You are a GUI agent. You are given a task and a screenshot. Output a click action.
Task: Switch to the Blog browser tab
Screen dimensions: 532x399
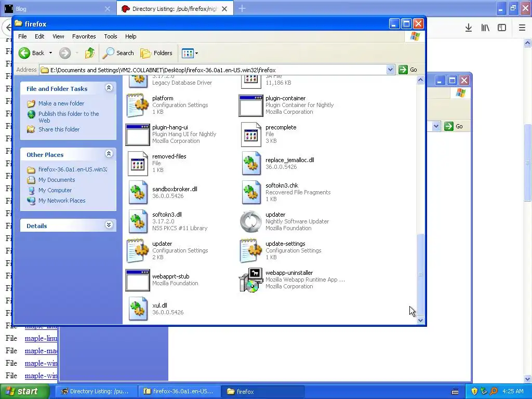(x=58, y=9)
